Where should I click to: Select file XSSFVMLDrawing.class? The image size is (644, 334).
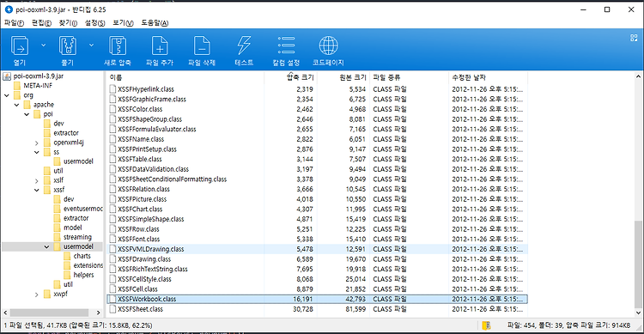151,249
